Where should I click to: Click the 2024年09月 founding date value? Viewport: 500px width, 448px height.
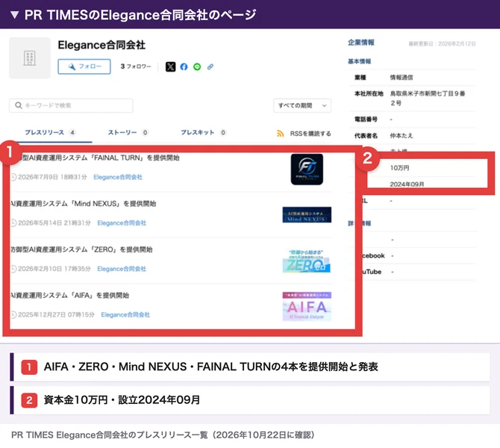pos(407,184)
